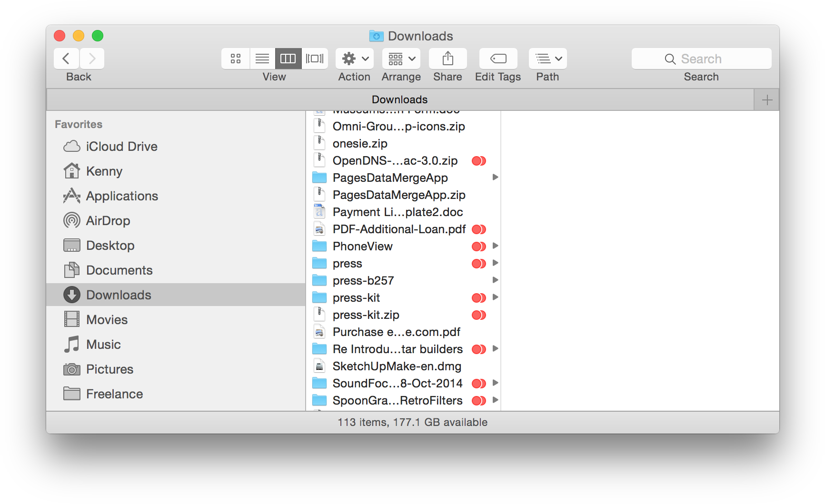
Task: Select the SketchUpMake-en.dmg file
Action: pos(397,366)
